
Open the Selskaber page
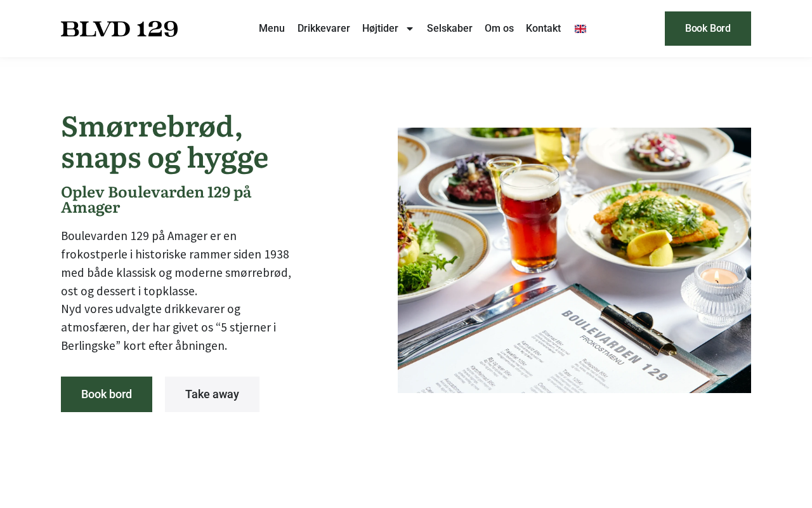450,29
